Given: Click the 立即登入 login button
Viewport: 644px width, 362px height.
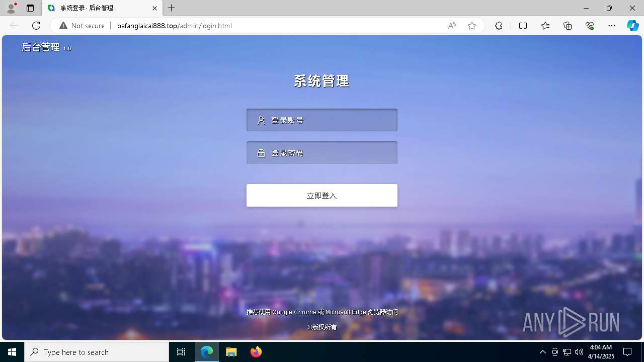Looking at the screenshot, I should point(322,196).
